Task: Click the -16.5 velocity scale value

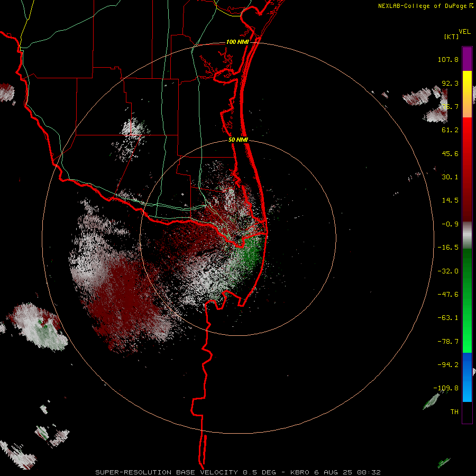Action: 448,248
